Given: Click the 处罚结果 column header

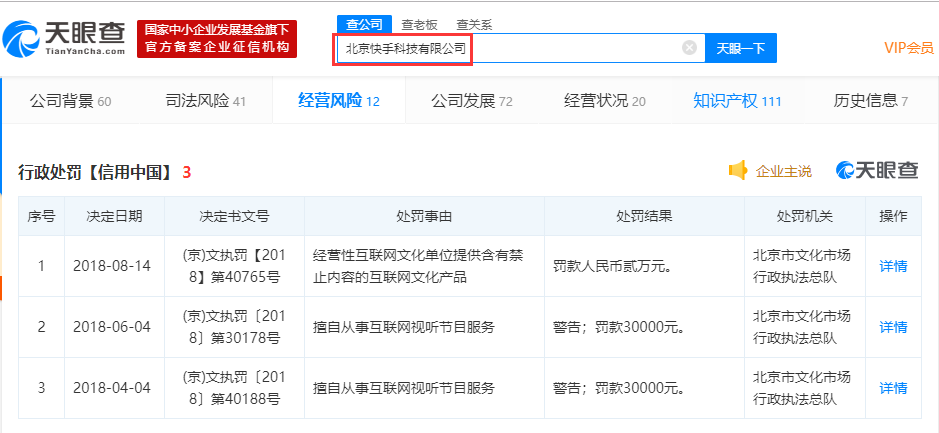Looking at the screenshot, I should coord(644,216).
